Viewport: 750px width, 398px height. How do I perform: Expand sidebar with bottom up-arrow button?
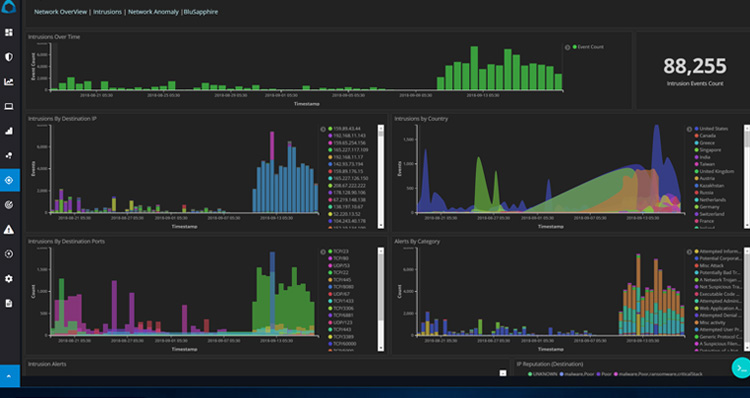coord(10,376)
